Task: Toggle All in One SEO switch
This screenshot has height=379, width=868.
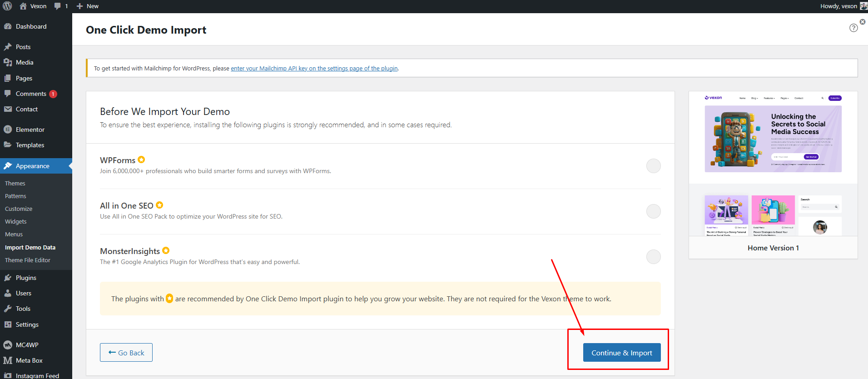Action: click(653, 211)
